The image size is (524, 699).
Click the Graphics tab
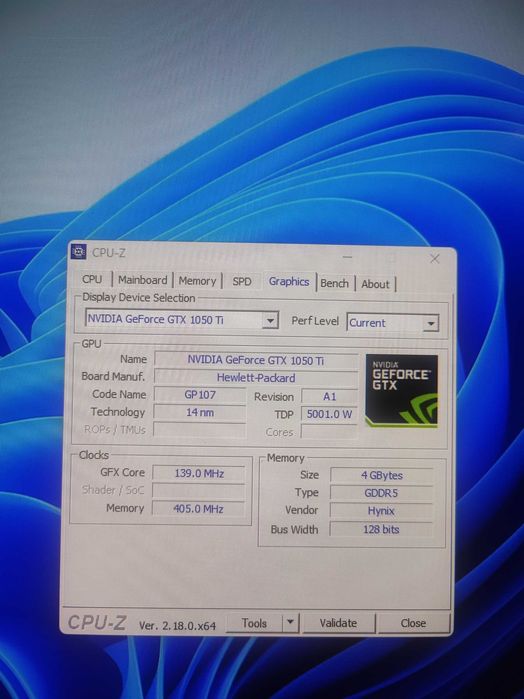tap(289, 282)
